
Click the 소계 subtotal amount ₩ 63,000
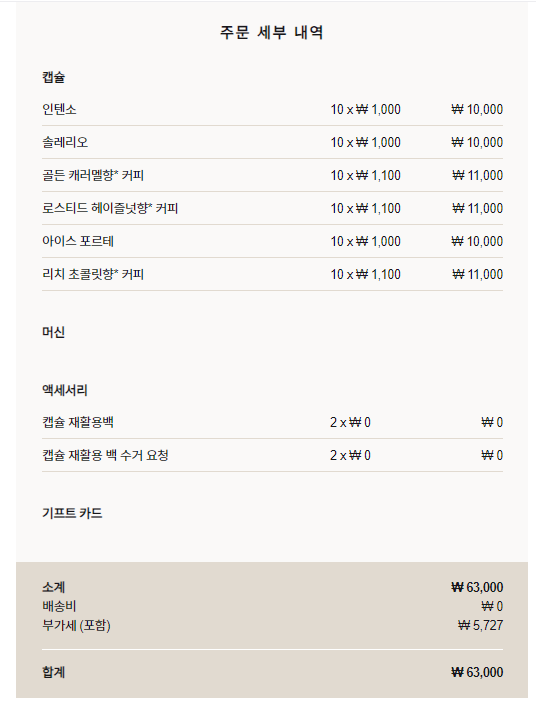pos(477,587)
